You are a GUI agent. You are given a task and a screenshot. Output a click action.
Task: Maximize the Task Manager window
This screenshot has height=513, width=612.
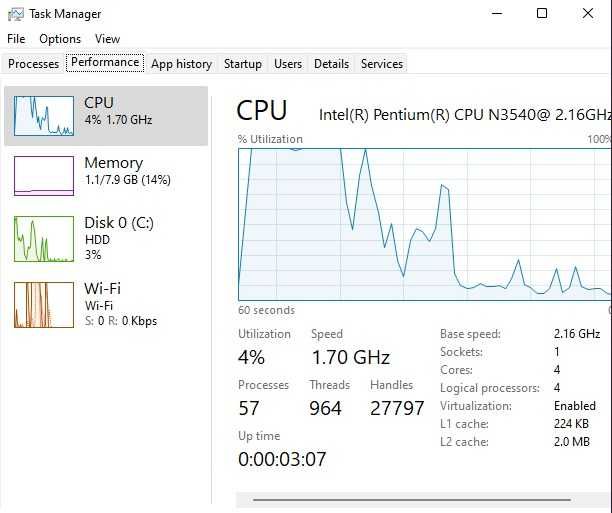click(542, 13)
